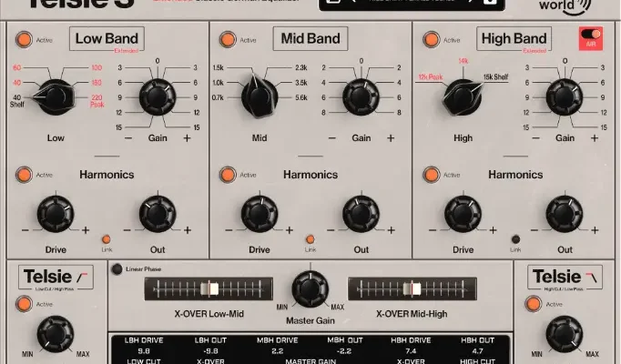Disable the Mid Band Active light
The height and width of the screenshot is (364, 621).
pos(227,40)
